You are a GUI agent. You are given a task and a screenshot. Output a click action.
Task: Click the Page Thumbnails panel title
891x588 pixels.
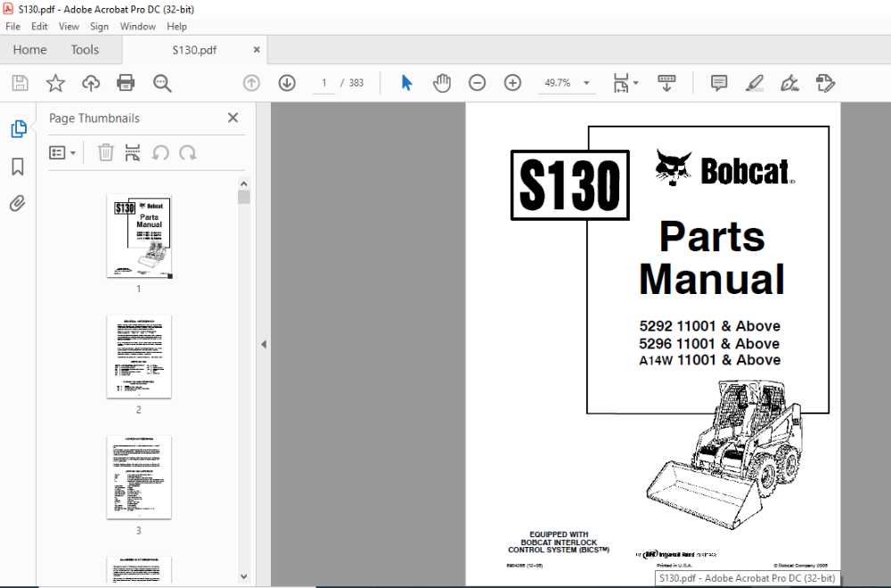[x=94, y=118]
